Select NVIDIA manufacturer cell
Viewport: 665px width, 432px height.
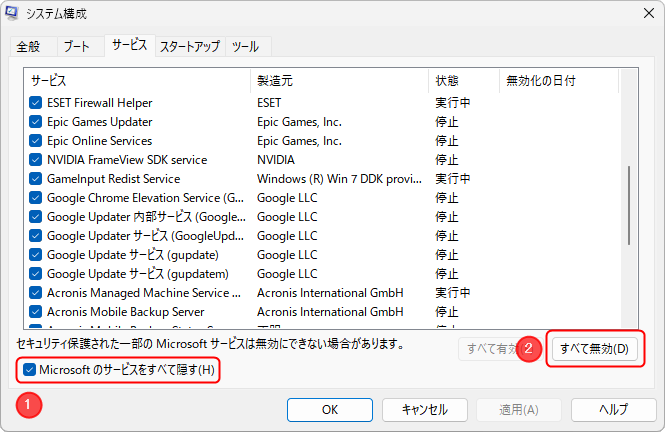pyautogui.click(x=276, y=160)
